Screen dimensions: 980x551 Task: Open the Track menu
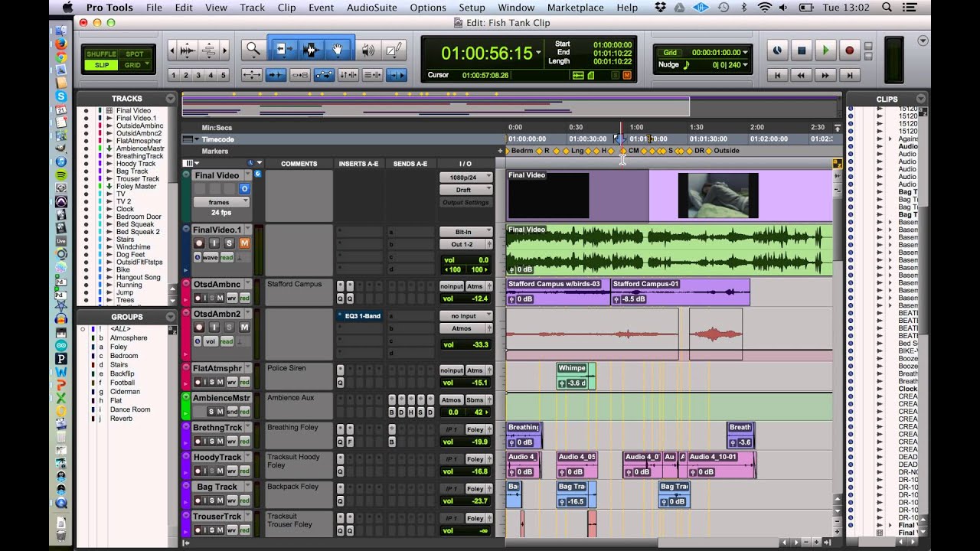[x=252, y=8]
